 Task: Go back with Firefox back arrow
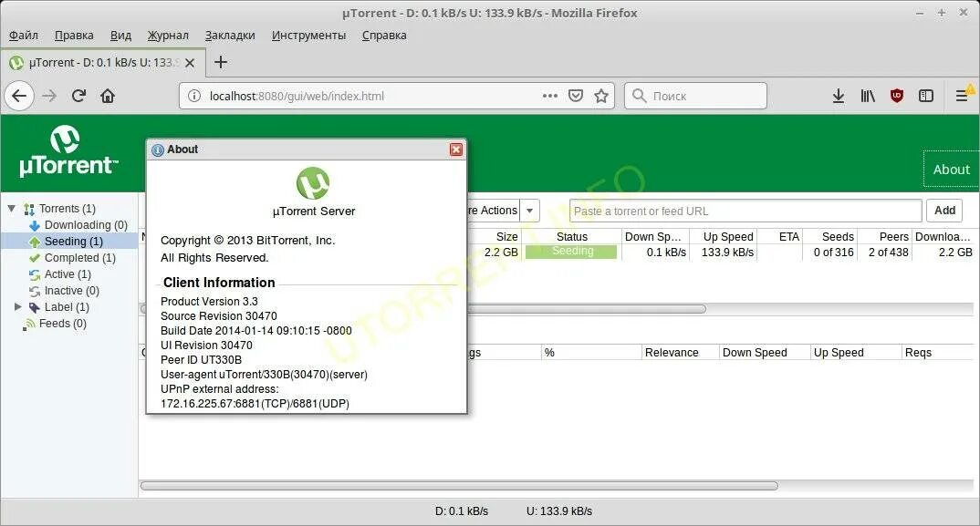[19, 96]
